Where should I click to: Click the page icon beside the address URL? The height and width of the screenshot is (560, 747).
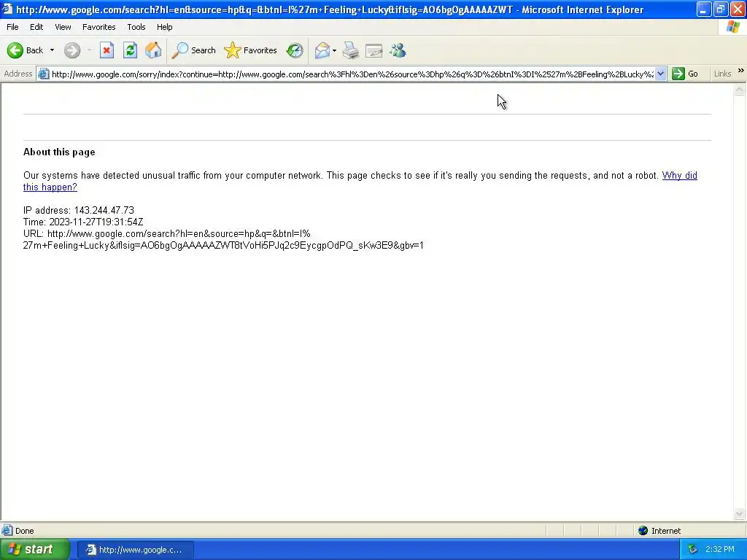(x=43, y=74)
